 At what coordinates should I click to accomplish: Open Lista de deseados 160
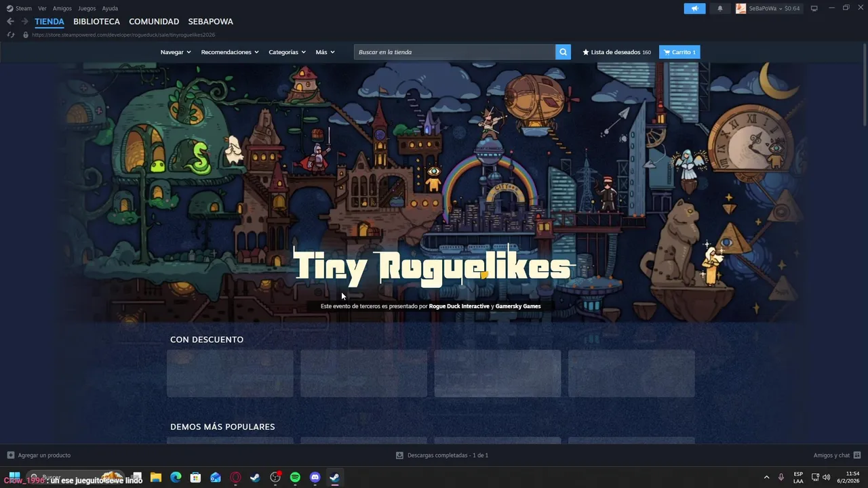coord(616,52)
